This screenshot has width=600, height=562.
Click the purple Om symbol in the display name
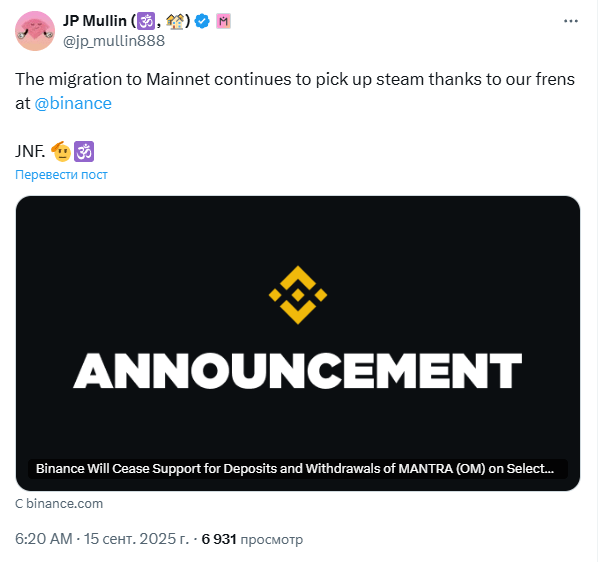146,21
